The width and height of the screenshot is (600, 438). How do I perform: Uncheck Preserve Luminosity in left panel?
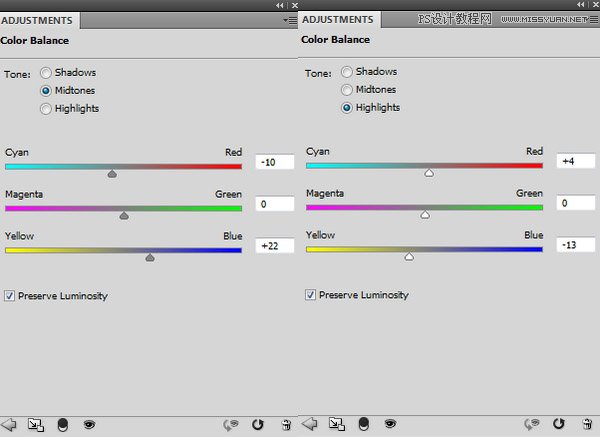pos(10,296)
